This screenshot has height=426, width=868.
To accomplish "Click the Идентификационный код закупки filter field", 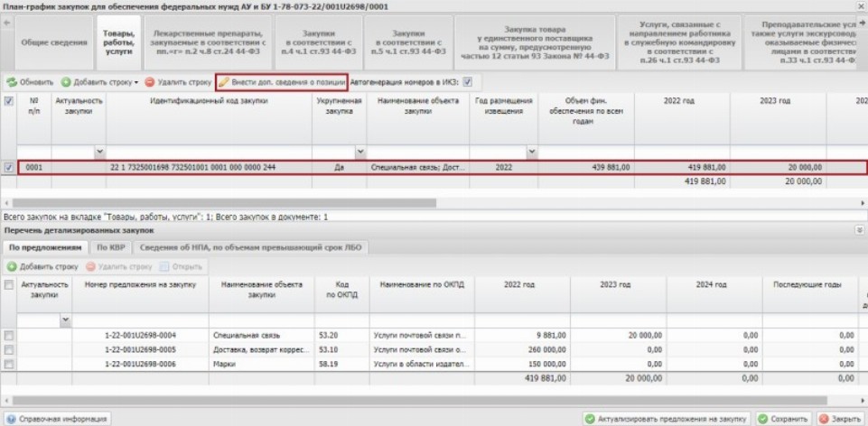I will click(210, 152).
